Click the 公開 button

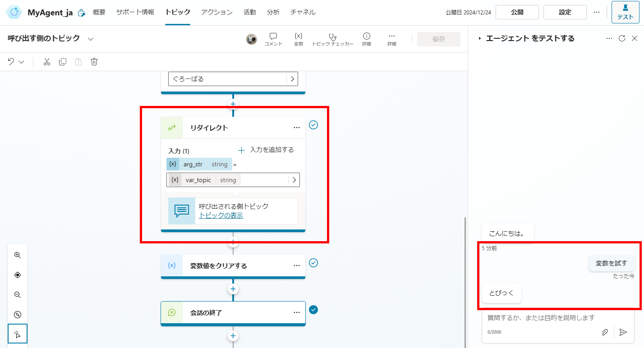click(x=517, y=12)
